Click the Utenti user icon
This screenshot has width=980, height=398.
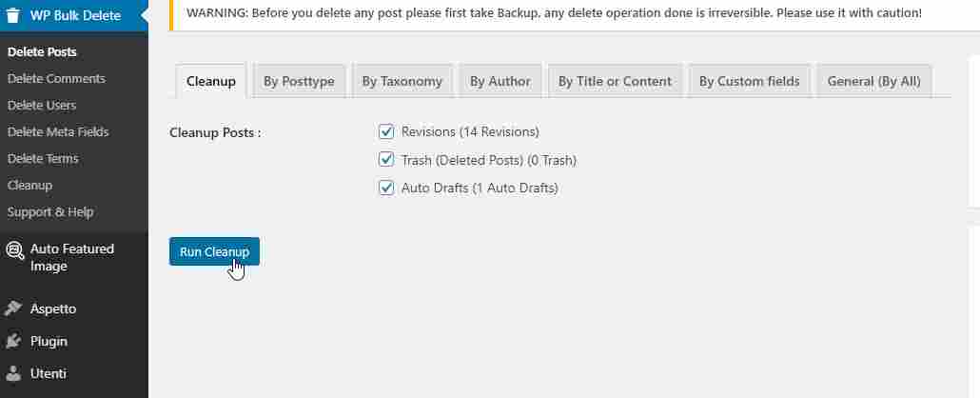point(13,374)
